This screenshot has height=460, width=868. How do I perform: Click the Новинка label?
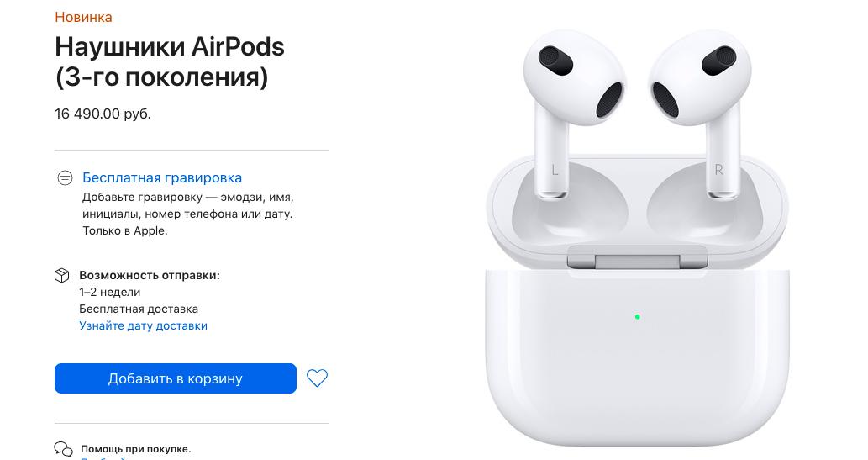pyautogui.click(x=83, y=17)
